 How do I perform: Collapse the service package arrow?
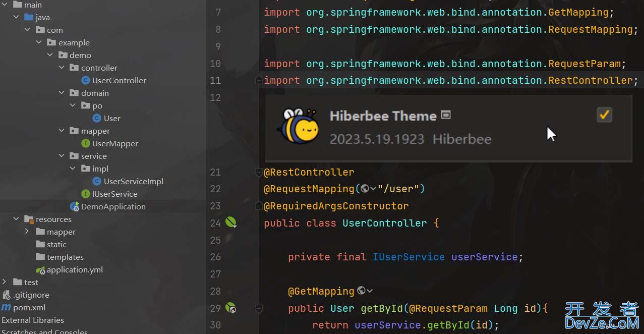(62, 156)
